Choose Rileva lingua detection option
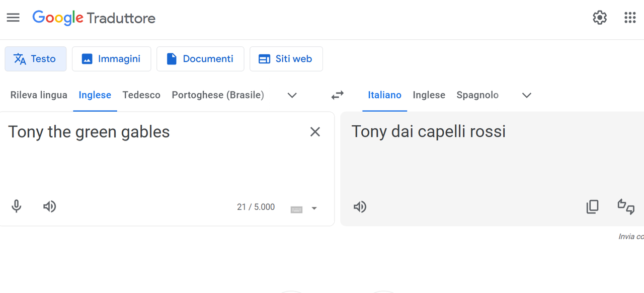The image size is (644, 293). coord(39,95)
